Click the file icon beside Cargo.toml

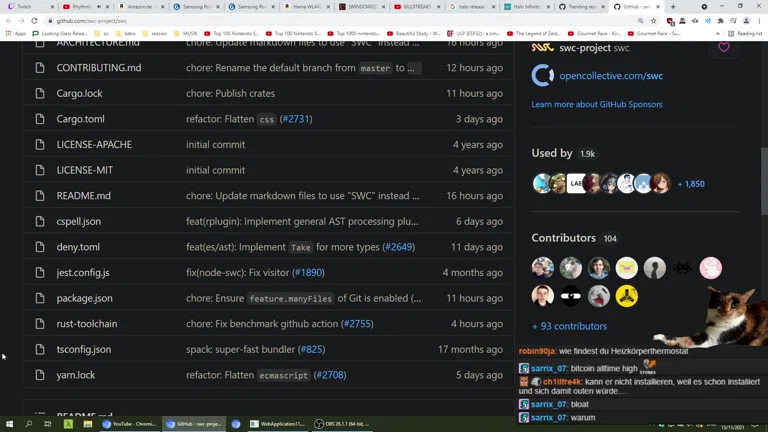[40, 119]
